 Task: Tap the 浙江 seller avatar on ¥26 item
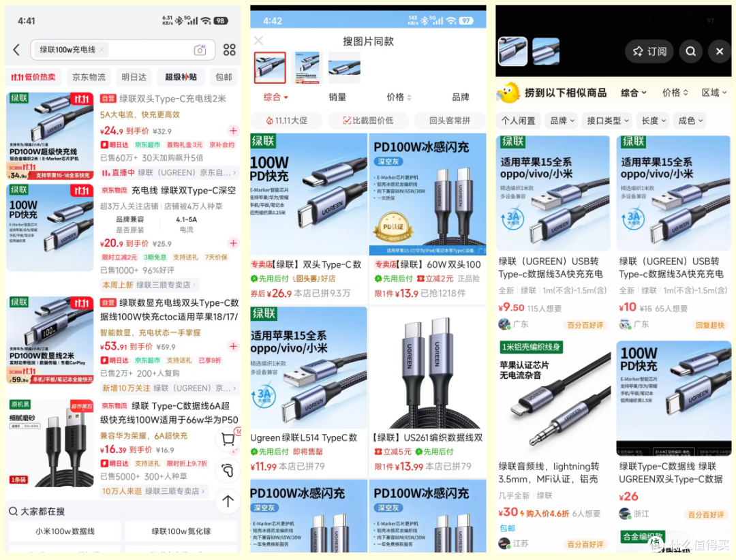pos(625,514)
